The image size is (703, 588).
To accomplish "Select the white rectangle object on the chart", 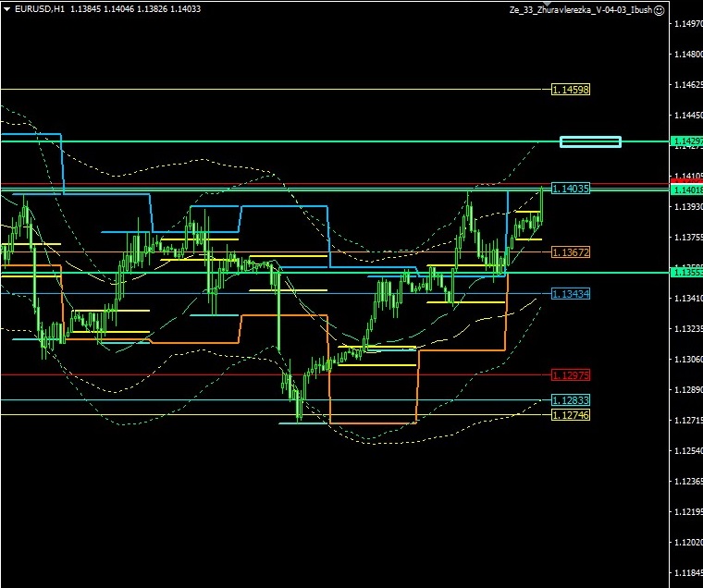I will (590, 141).
